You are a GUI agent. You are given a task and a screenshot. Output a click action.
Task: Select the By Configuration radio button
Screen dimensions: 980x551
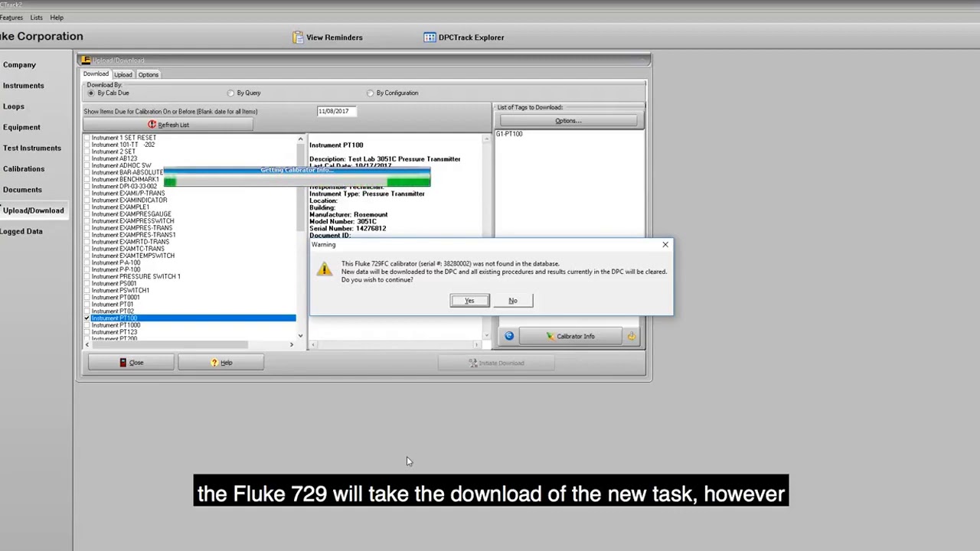coord(370,93)
